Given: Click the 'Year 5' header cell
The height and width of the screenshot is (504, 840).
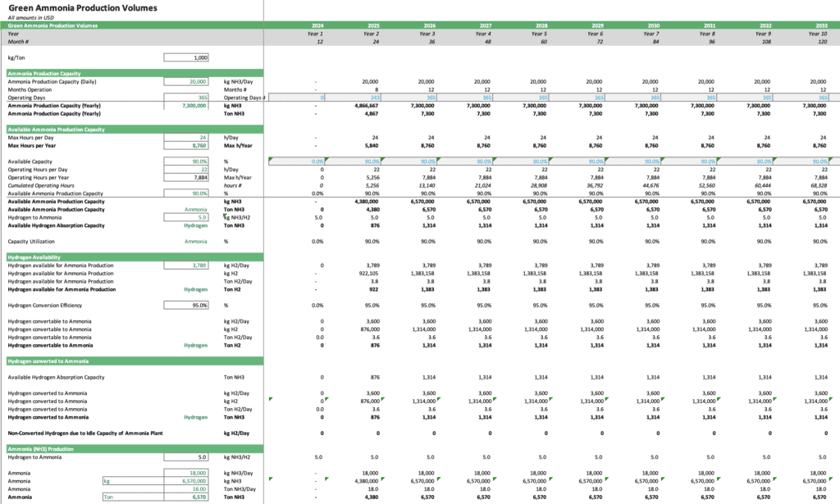Looking at the screenshot, I should click(540, 34).
